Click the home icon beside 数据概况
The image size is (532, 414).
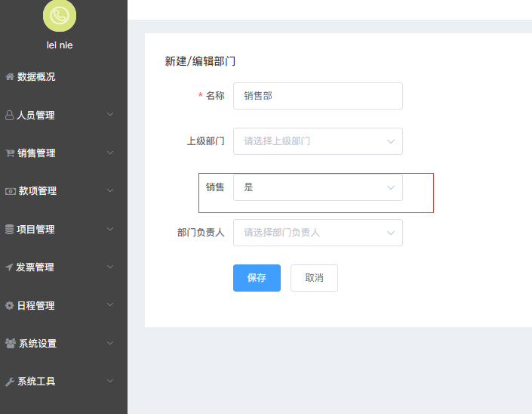point(10,77)
